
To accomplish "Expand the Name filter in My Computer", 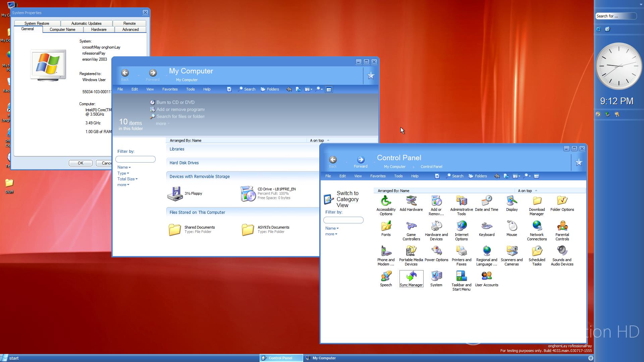I will 124,167.
